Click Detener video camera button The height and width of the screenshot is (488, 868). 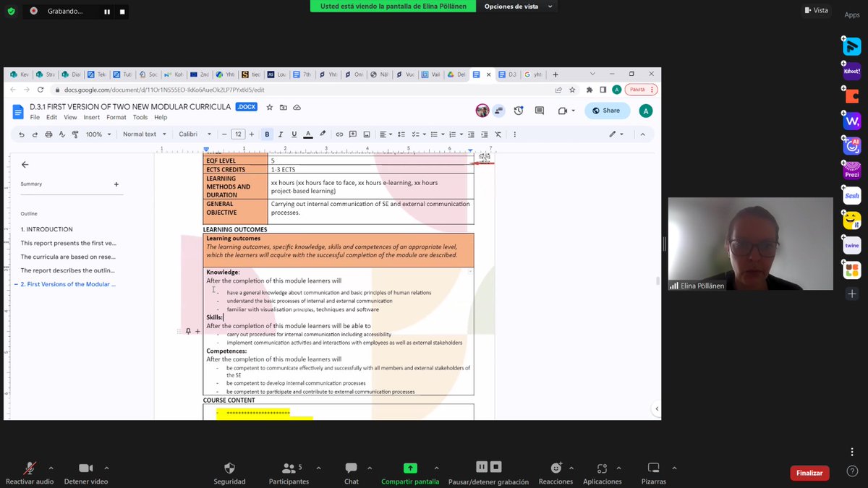[x=86, y=473]
